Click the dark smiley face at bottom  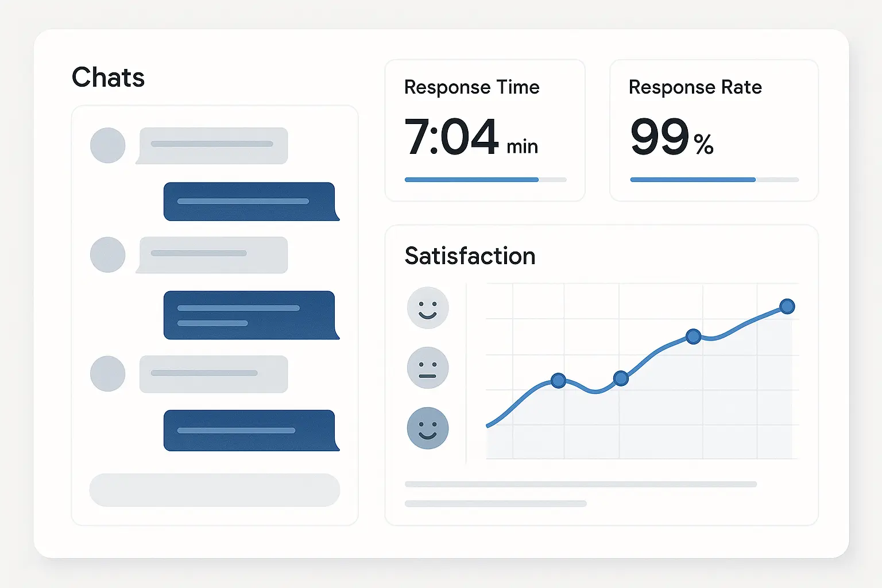point(428,428)
